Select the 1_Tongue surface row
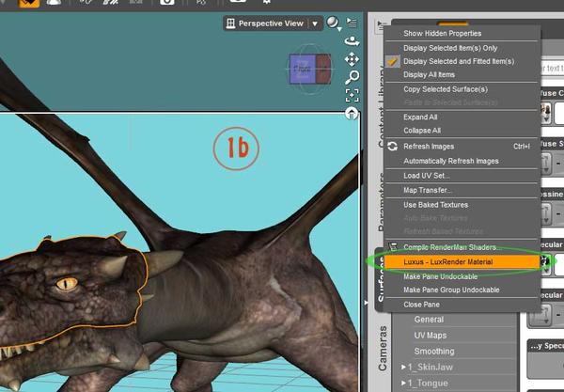564x392 pixels. point(428,383)
